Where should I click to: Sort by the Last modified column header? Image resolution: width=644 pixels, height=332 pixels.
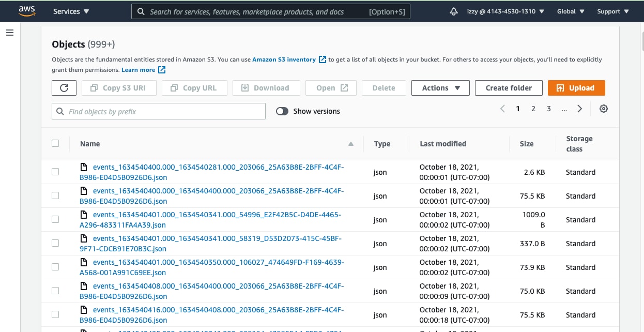click(x=443, y=144)
